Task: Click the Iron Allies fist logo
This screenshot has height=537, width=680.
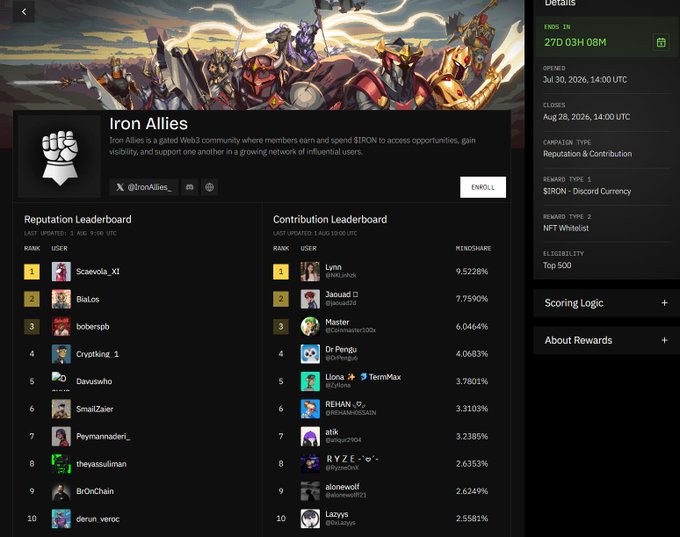Action: [x=60, y=157]
